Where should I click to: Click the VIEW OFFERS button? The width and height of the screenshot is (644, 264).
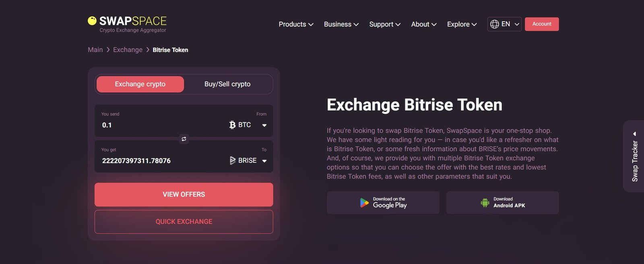pyautogui.click(x=184, y=194)
